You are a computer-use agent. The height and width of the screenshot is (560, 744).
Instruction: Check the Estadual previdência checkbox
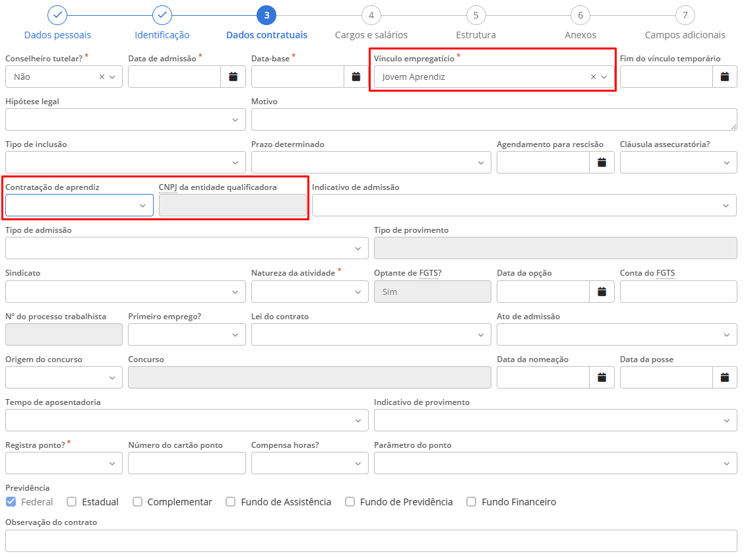(x=72, y=502)
